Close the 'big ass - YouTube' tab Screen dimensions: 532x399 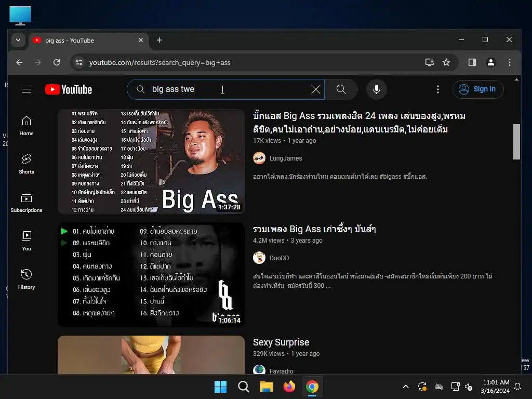click(141, 40)
